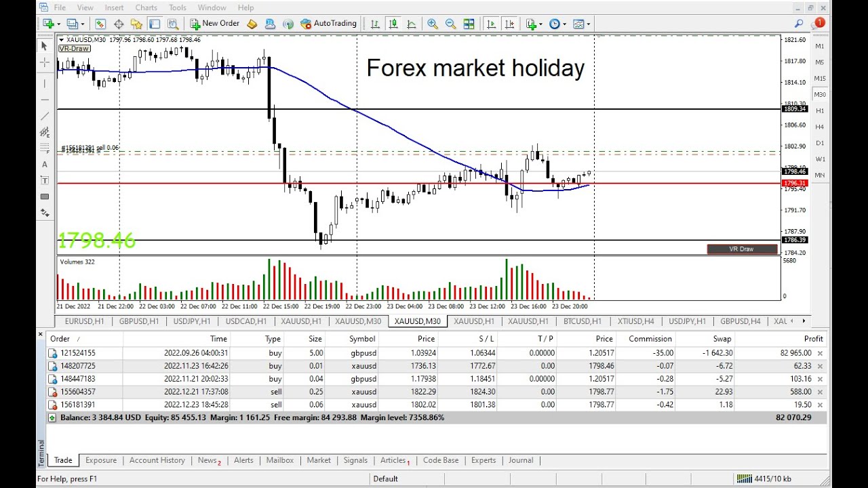Open MetaEditor from the toolbar
This screenshot has height=488, width=868.
[x=252, y=24]
